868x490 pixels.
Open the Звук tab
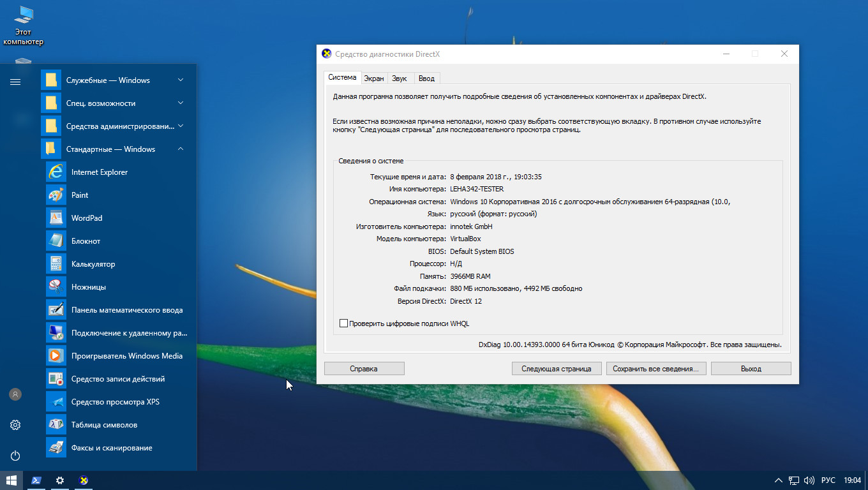(x=400, y=78)
